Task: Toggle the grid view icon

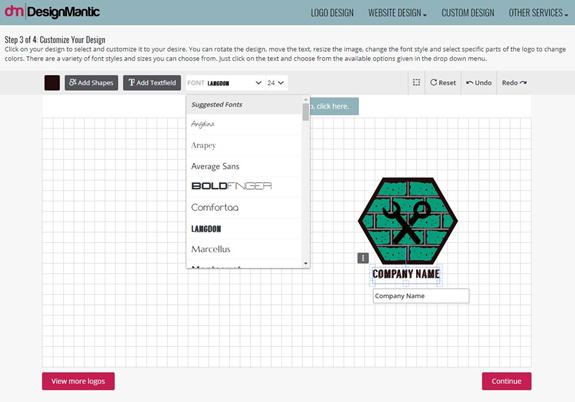Action: (416, 83)
